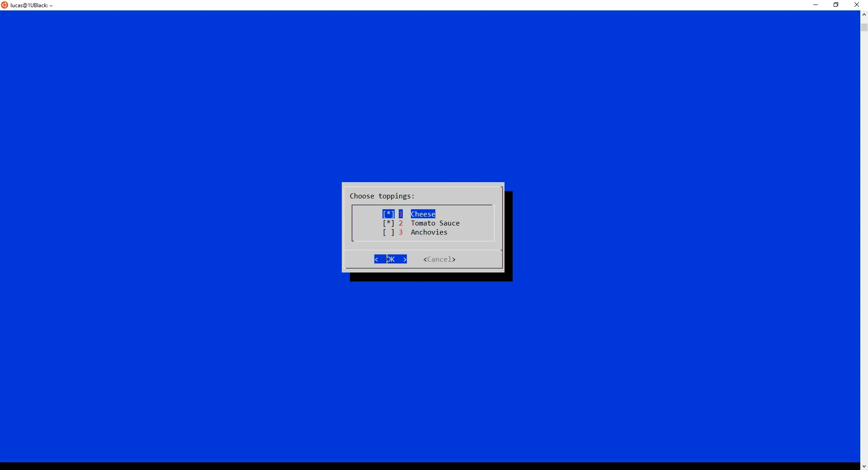Check the Anchovies topping checkbox
Image resolution: width=868 pixels, height=470 pixels.
[388, 232]
